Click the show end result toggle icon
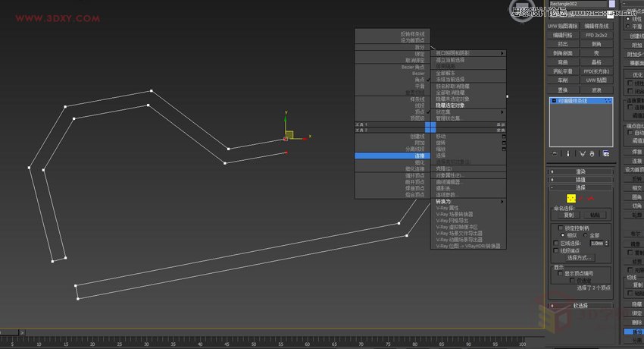The height and width of the screenshot is (349, 644). point(567,153)
